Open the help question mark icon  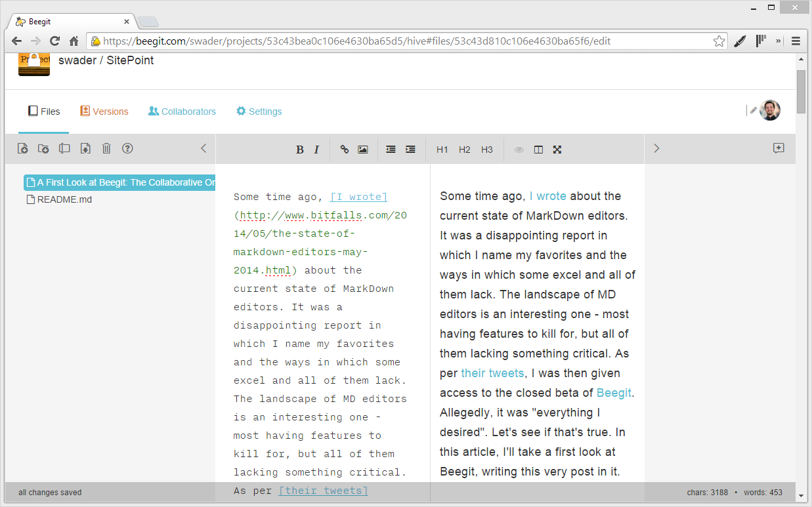pyautogui.click(x=127, y=149)
